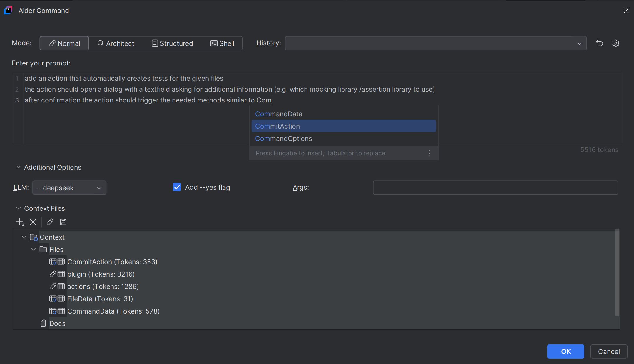
Task: Select Structured mode
Action: tap(172, 43)
